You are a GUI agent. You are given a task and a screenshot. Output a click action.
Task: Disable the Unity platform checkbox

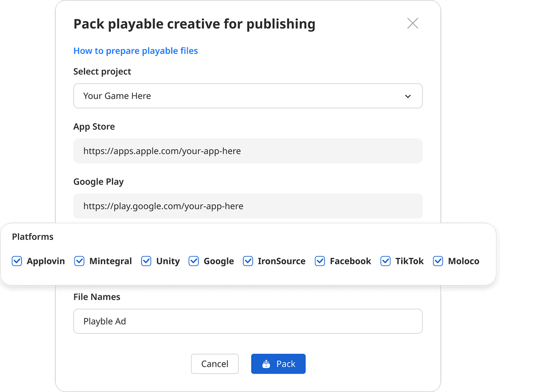146,261
